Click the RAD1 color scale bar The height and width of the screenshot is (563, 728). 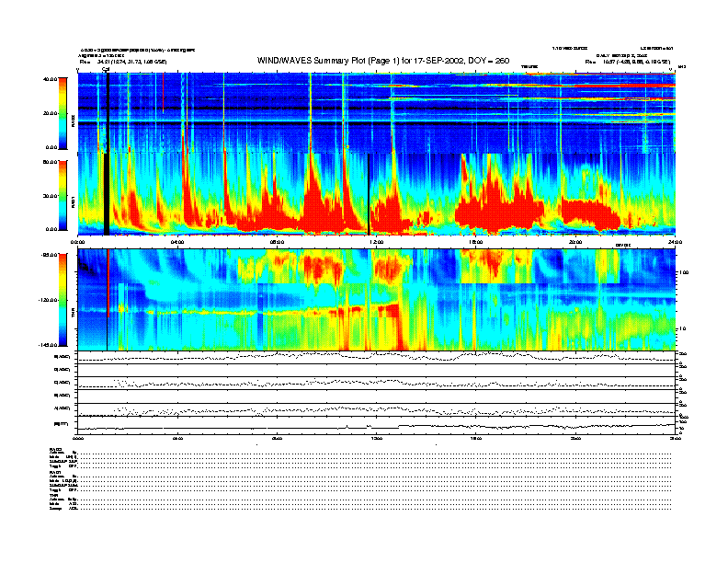point(63,195)
